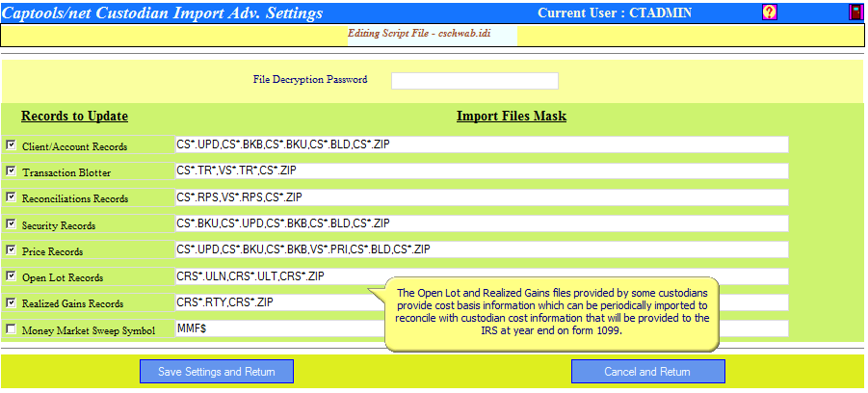Click Save Settings and Return button

tap(217, 372)
